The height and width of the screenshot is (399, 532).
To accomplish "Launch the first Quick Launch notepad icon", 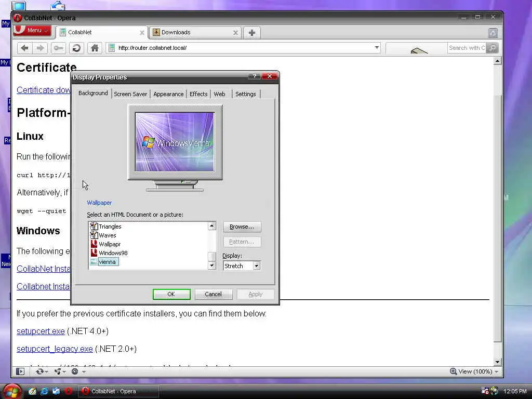I will (32, 391).
